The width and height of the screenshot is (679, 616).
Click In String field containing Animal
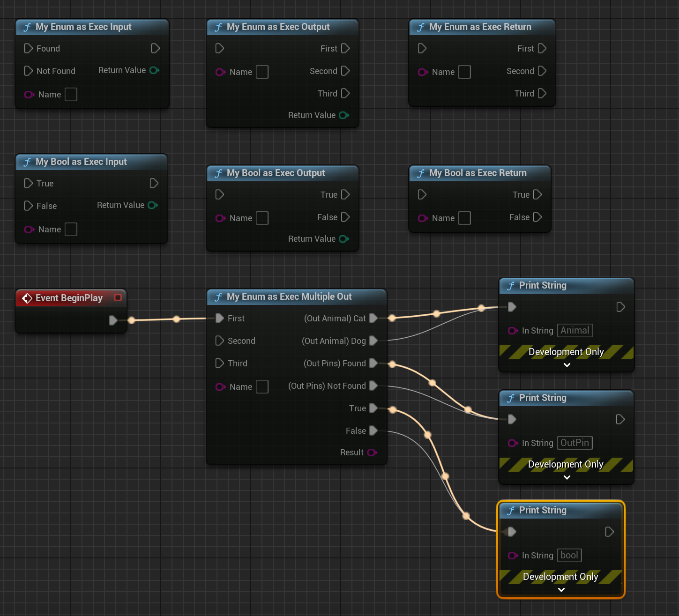pos(575,331)
